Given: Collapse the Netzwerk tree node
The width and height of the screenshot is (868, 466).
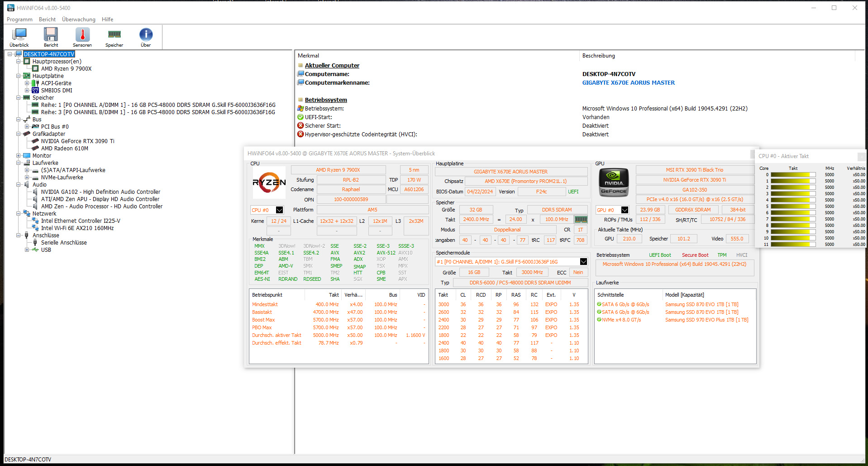Looking at the screenshot, I should click(19, 213).
